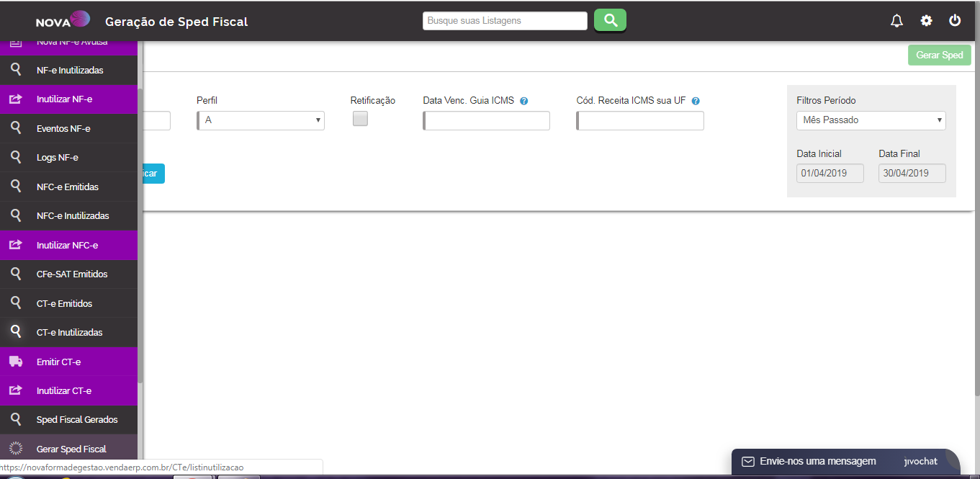Click the green search magnifier button
980x479 pixels.
(610, 20)
